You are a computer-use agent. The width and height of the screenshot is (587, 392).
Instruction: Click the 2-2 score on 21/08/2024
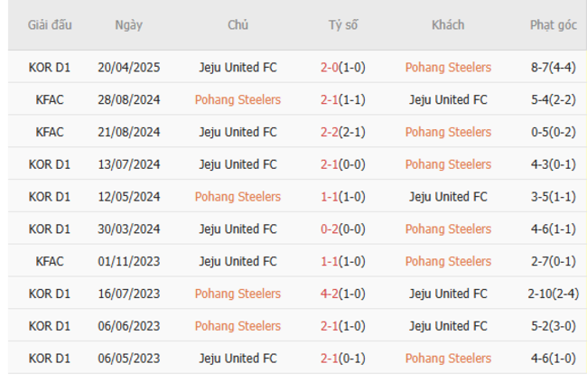click(x=330, y=132)
